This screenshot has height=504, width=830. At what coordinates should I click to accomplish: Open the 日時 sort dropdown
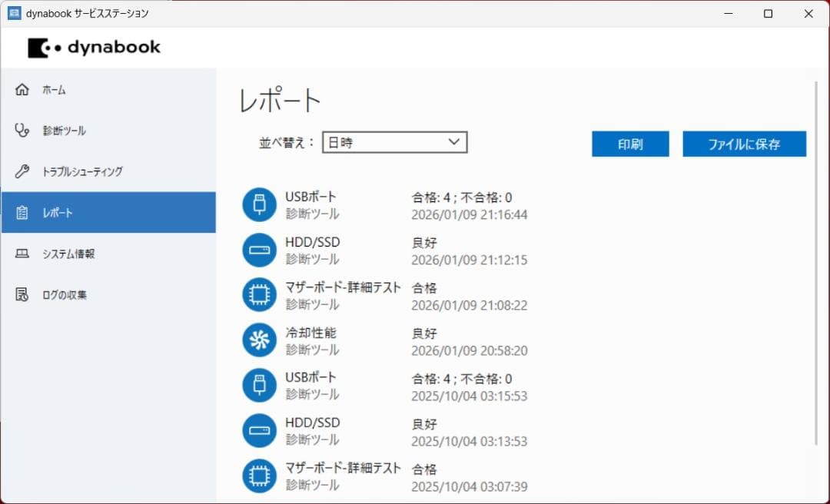pyautogui.click(x=394, y=141)
